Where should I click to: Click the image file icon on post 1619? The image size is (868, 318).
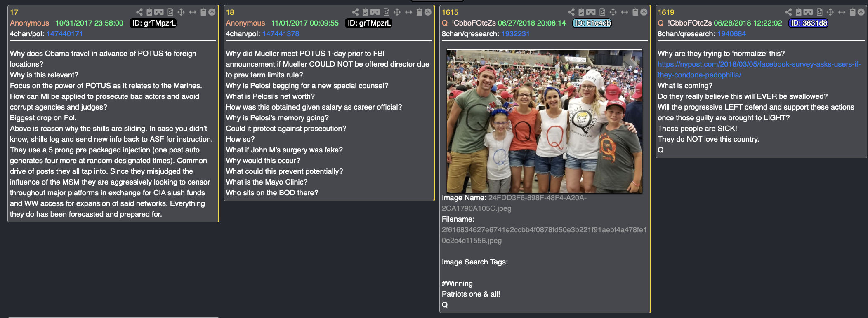point(819,12)
